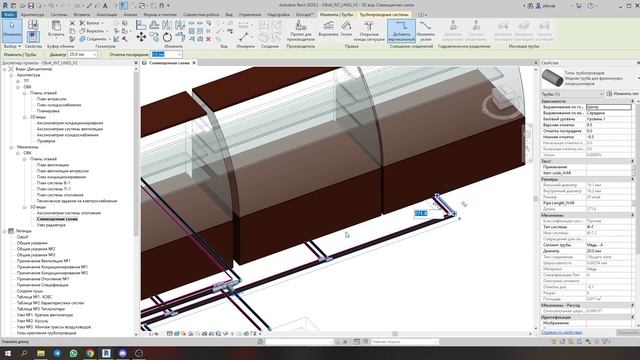Open the Справка по свойствам link
The image size is (640, 360).
click(561, 332)
